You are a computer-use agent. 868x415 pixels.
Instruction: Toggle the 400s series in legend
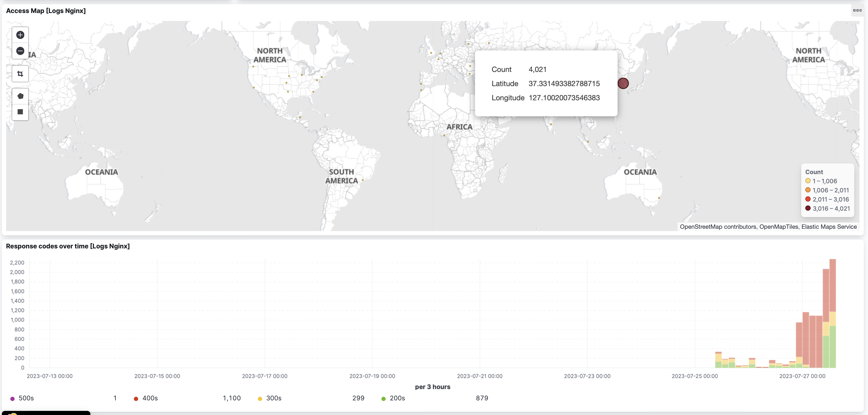point(150,398)
